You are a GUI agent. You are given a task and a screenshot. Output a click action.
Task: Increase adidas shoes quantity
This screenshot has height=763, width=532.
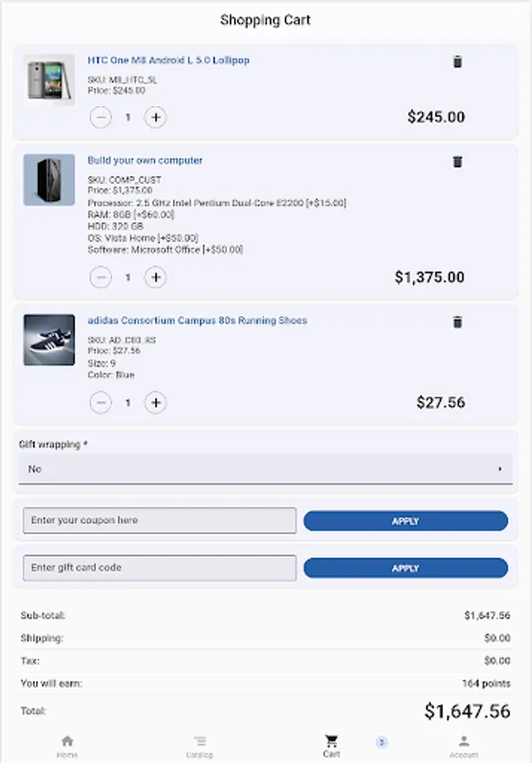[155, 403]
